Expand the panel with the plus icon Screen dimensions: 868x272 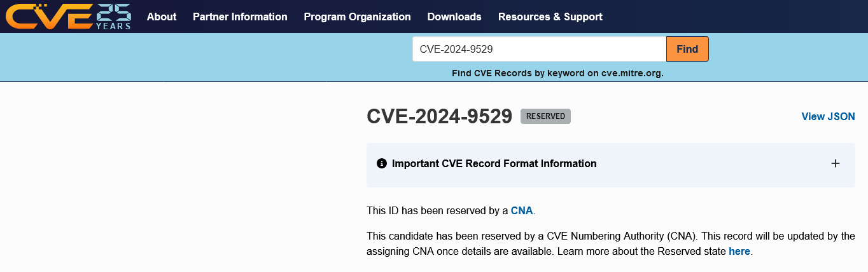point(836,163)
